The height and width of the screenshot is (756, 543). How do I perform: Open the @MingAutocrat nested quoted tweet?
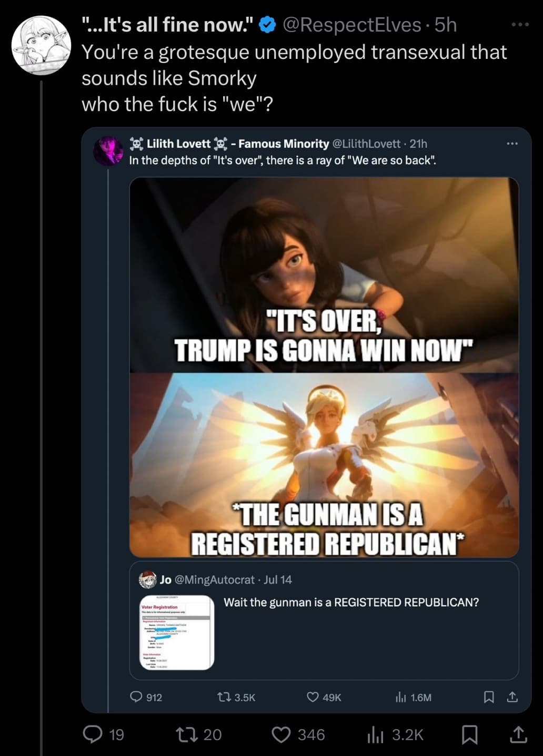pos(324,620)
